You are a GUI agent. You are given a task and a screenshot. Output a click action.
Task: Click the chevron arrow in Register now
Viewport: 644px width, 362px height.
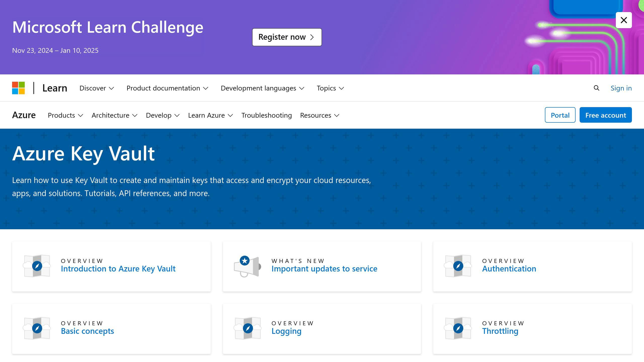pos(312,37)
